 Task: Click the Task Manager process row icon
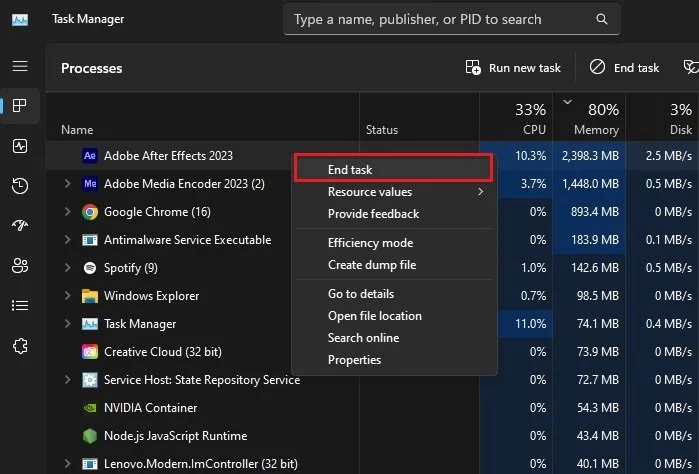[90, 324]
